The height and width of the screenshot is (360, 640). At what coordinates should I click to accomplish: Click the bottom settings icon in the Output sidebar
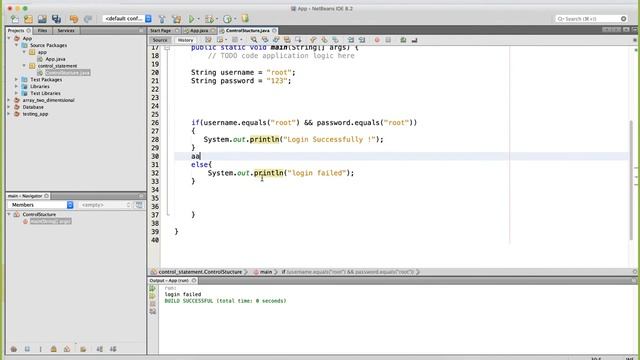point(153,311)
